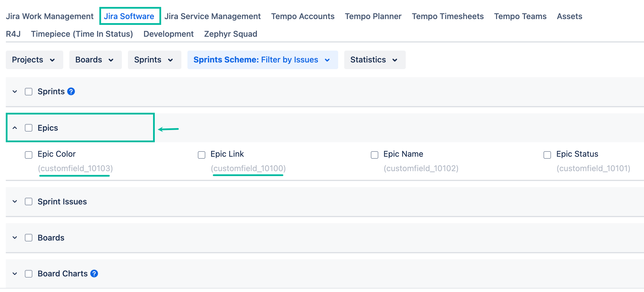Image resolution: width=644 pixels, height=292 pixels.
Task: Expand the Boards section chevron
Action: [x=15, y=238]
